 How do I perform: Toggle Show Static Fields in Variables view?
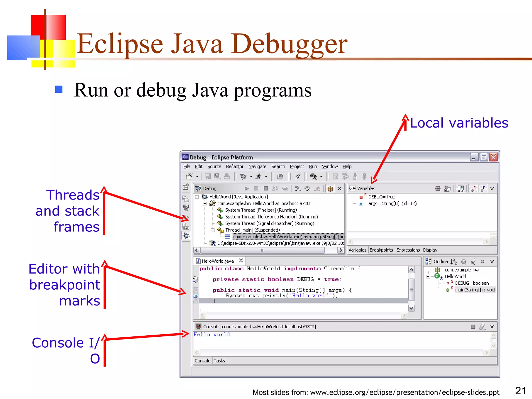(x=474, y=189)
